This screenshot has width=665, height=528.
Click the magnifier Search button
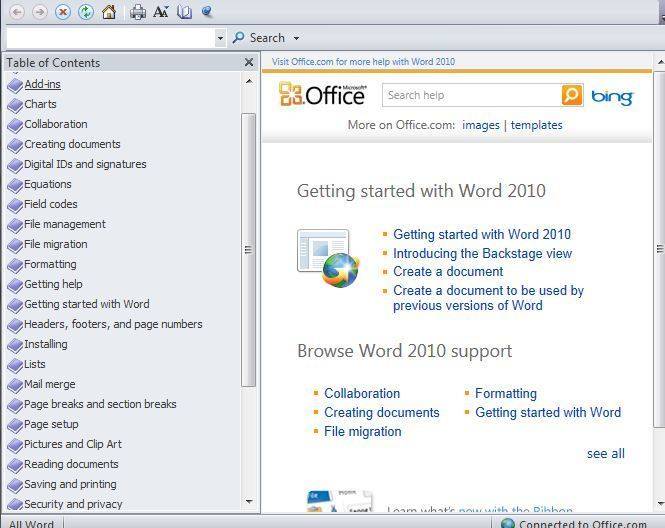point(259,38)
